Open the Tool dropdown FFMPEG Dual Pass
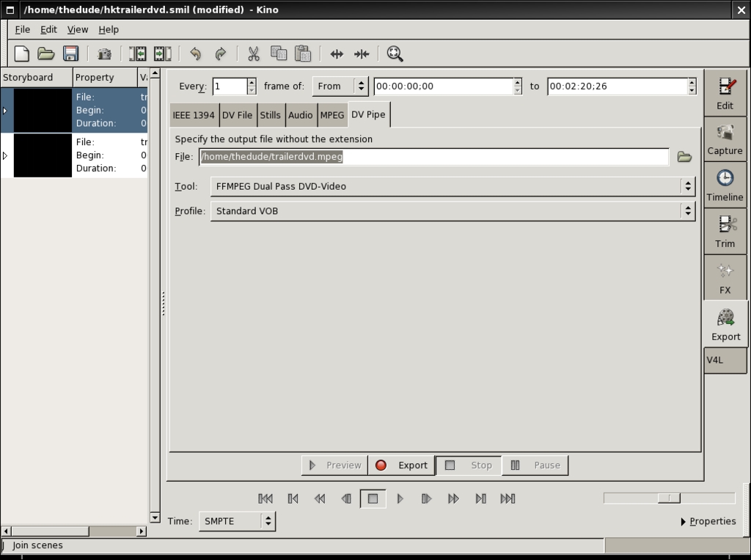751x560 pixels. coord(453,186)
